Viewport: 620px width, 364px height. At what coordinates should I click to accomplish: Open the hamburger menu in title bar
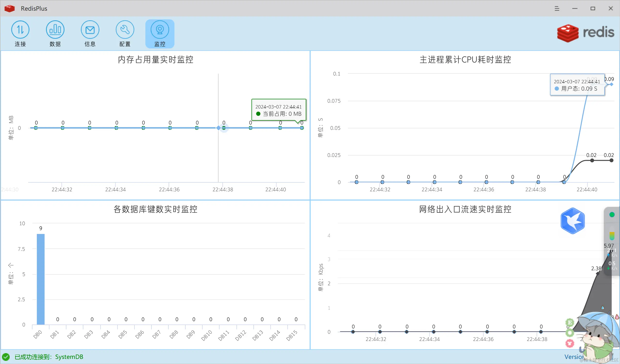click(x=557, y=8)
